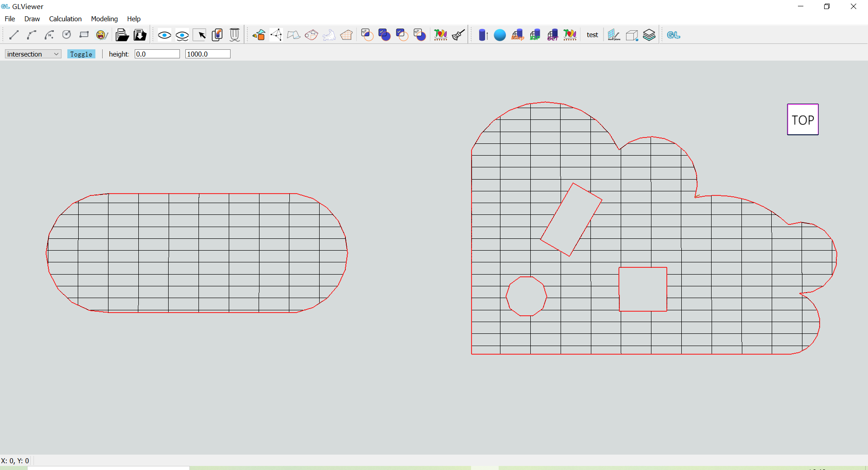Image resolution: width=868 pixels, height=470 pixels.
Task: Click the BRep modeling icon
Action: (x=517, y=35)
